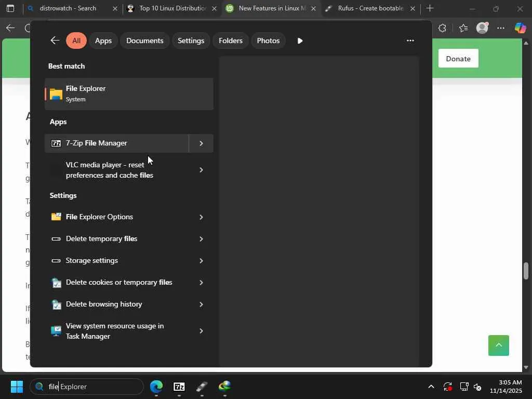Open Copilot in Edge toolbar
The width and height of the screenshot is (532, 399).
[x=520, y=28]
